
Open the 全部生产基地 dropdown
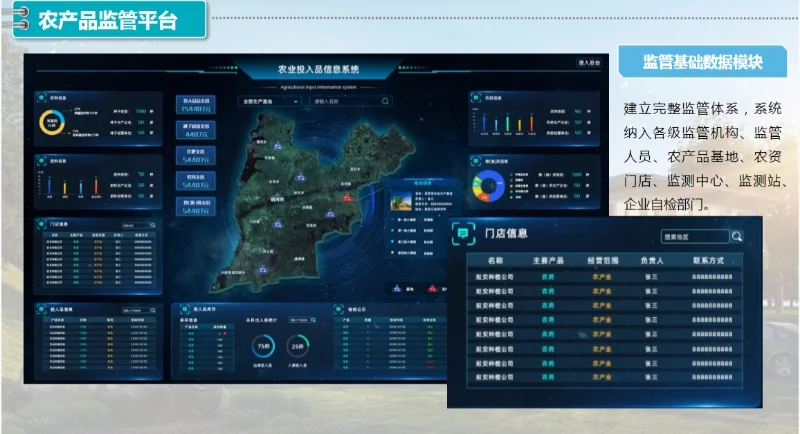[270, 101]
